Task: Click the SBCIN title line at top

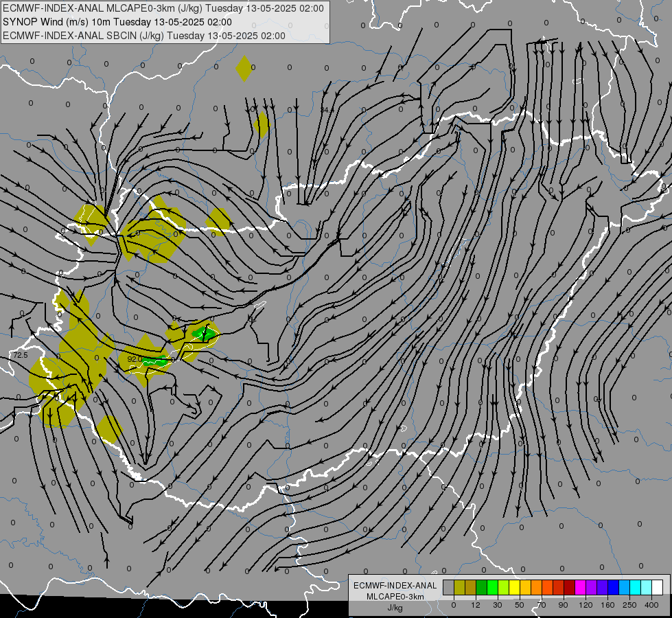Action: click(x=144, y=36)
